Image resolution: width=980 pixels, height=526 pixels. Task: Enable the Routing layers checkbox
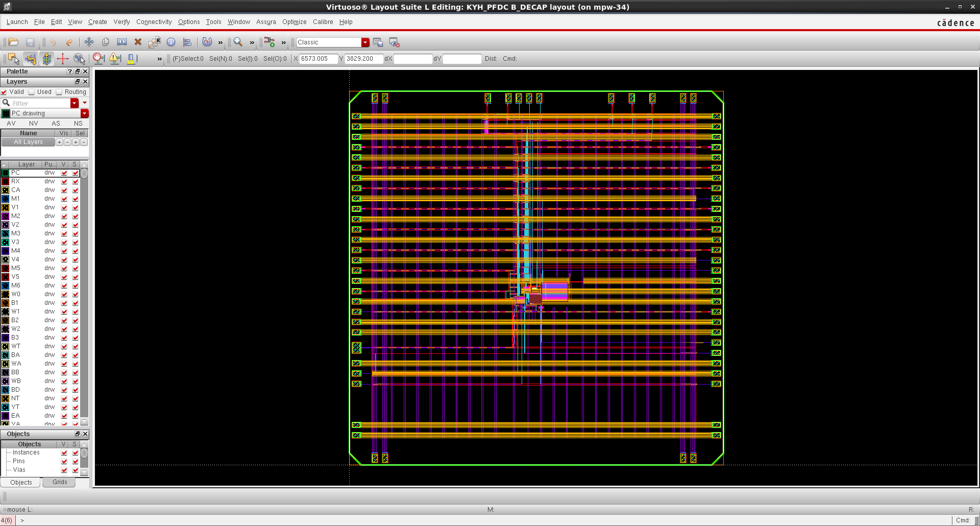tap(59, 92)
